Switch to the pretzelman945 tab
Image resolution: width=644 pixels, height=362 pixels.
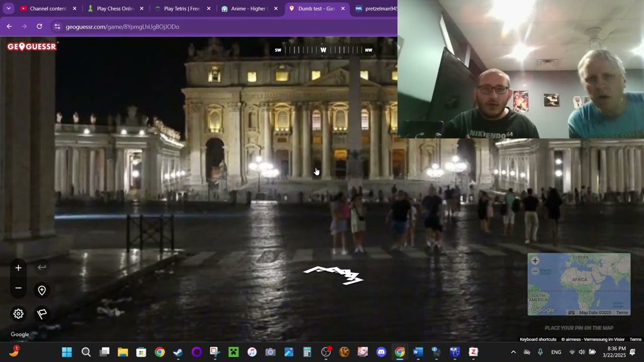pyautogui.click(x=376, y=9)
